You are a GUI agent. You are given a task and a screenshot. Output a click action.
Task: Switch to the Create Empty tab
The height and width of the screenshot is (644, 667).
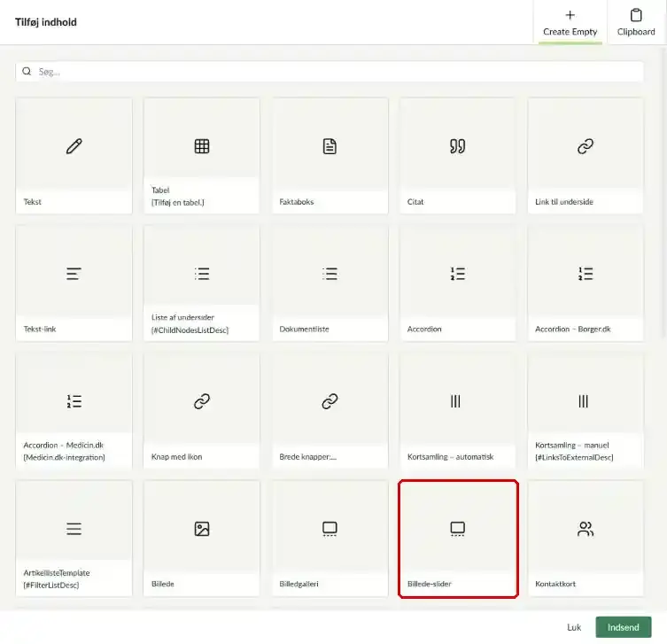click(x=570, y=22)
